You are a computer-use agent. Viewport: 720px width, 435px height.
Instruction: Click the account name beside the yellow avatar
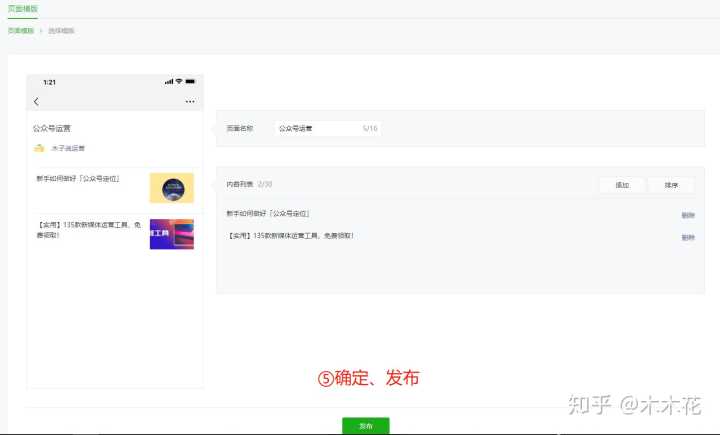coord(68,148)
